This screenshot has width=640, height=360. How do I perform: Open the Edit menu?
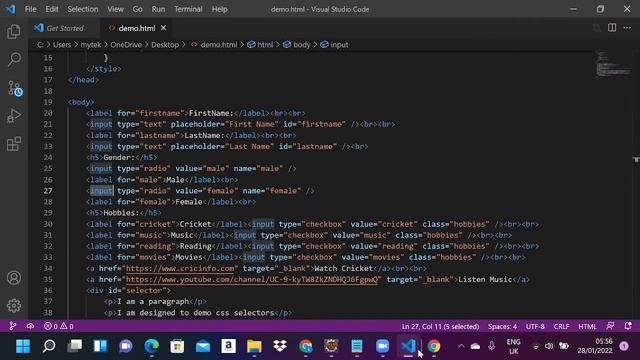(x=52, y=9)
